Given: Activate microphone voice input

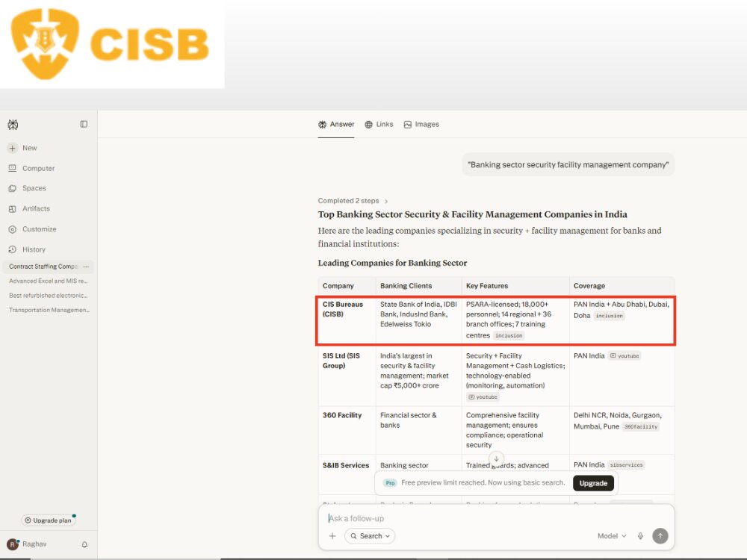Looking at the screenshot, I should [x=640, y=536].
